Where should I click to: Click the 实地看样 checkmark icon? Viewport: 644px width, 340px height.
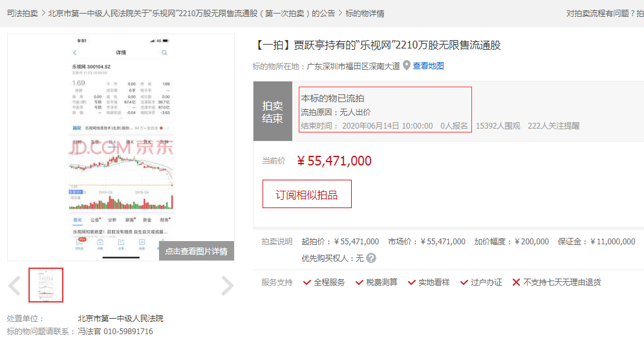tap(411, 282)
